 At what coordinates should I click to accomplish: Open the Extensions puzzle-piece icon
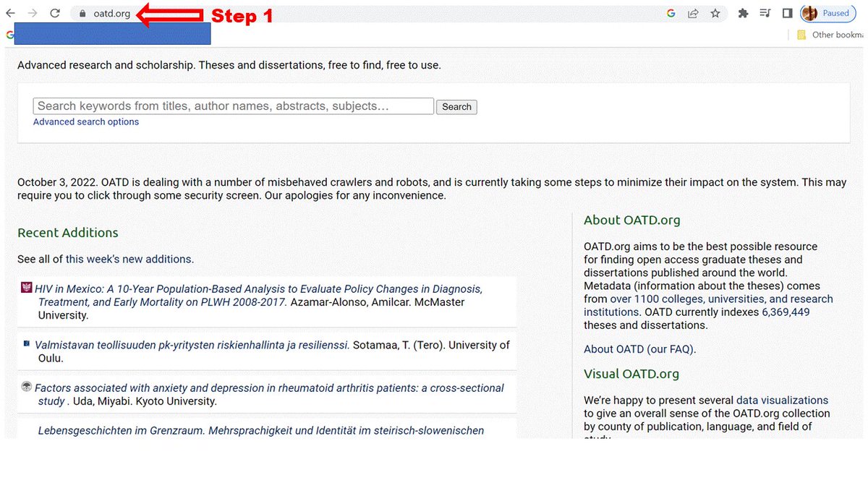(x=743, y=12)
